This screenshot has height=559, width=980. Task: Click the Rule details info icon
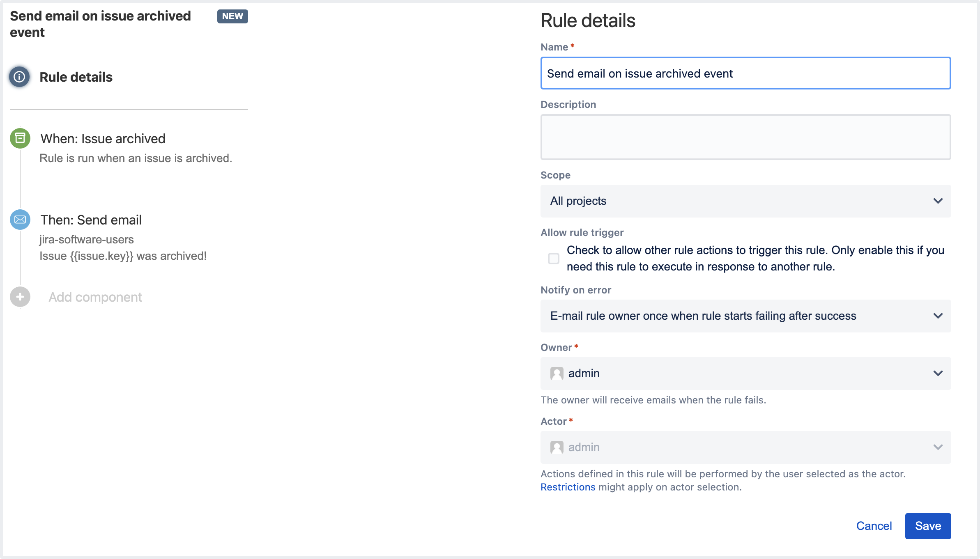tap(19, 77)
